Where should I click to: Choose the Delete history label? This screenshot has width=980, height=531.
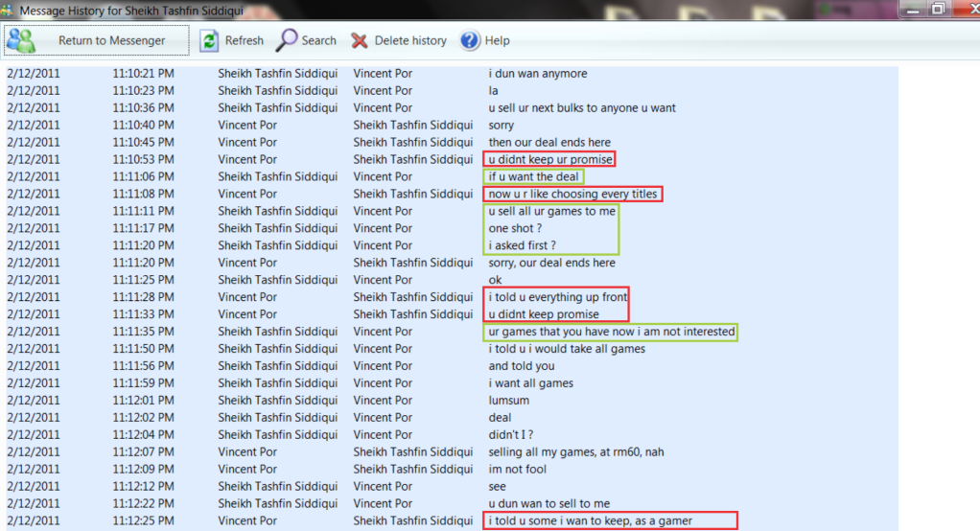[x=410, y=40]
